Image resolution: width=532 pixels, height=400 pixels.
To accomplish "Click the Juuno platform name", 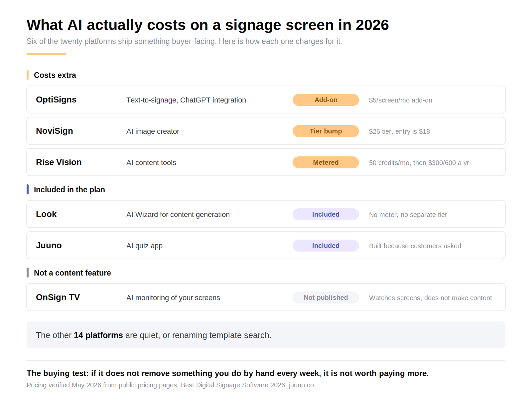I will tap(49, 245).
